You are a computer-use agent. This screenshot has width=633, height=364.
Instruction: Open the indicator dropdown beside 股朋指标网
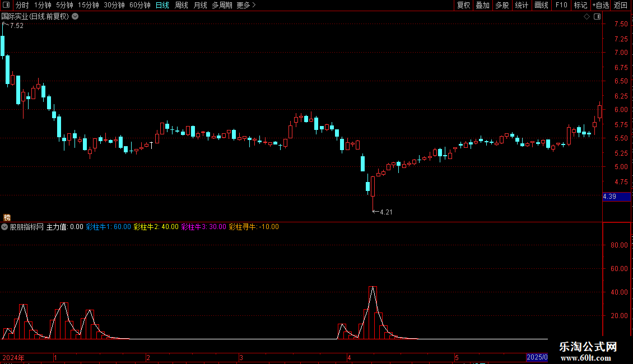4,227
